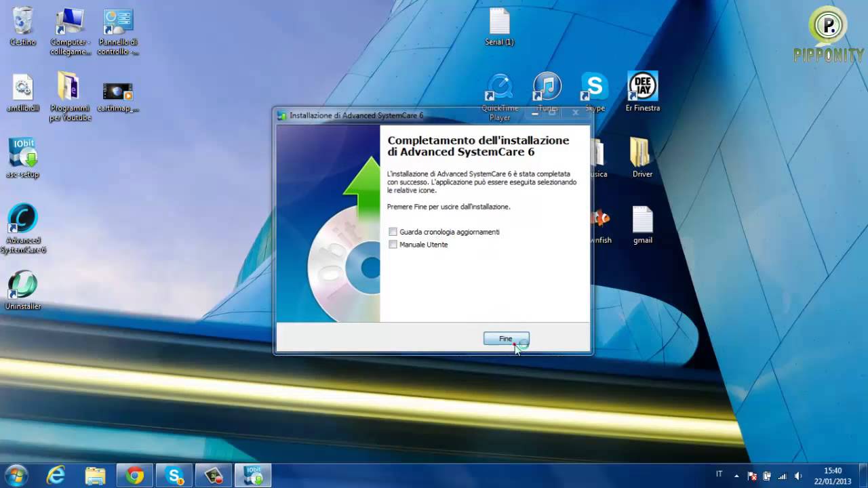The image size is (868, 488).
Task: Open Action Center flag icon in tray
Action: [x=752, y=476]
